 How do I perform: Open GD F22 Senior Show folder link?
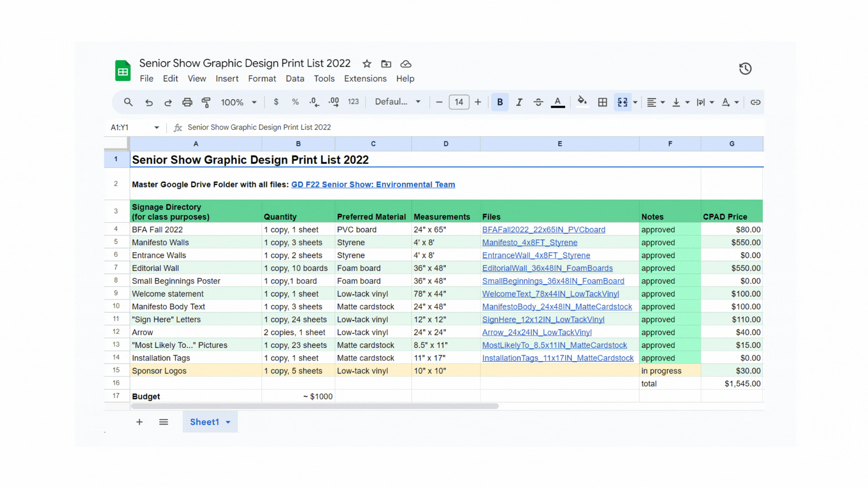click(x=373, y=184)
